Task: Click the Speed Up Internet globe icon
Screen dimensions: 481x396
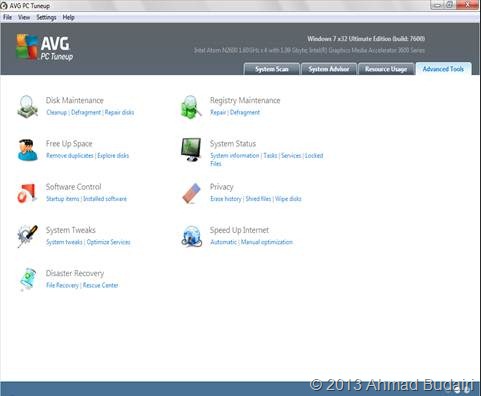Action: pos(192,236)
